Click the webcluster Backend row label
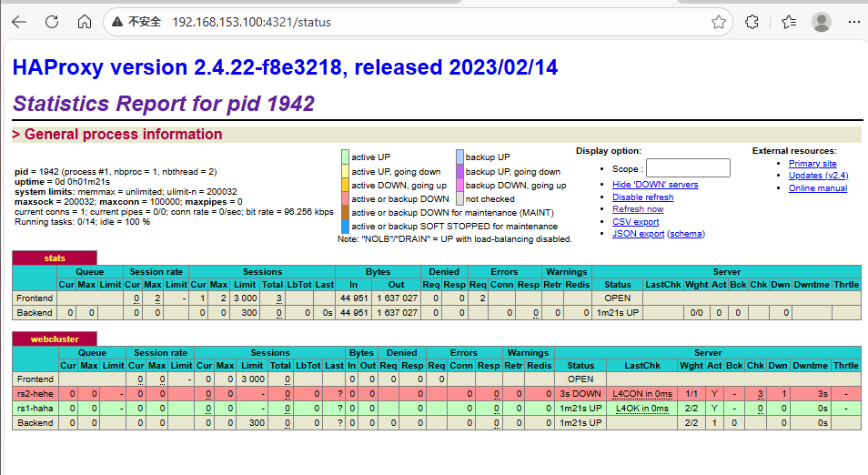Viewport: 868px width, 475px height. coord(35,422)
